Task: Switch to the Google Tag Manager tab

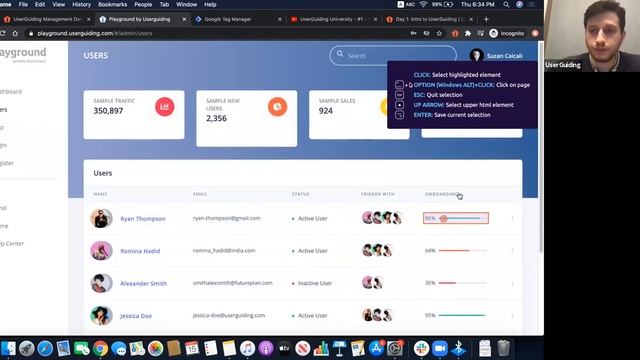Action: (238, 19)
